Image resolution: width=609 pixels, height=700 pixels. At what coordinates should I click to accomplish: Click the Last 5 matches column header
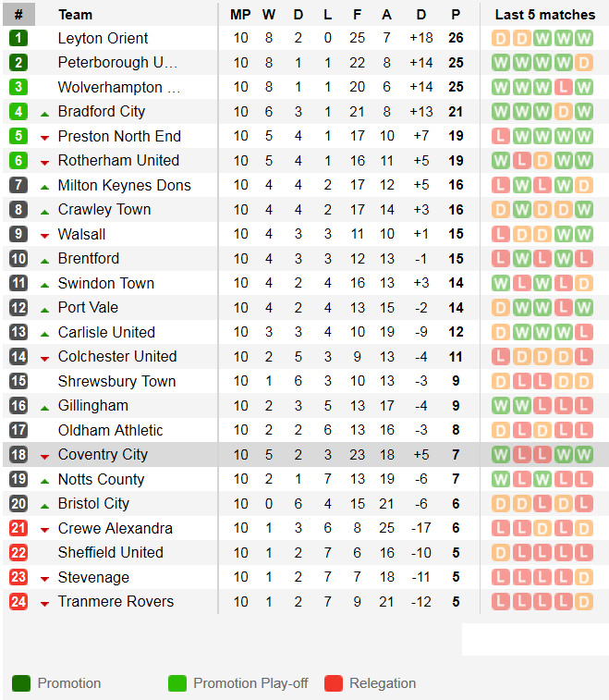click(x=544, y=15)
